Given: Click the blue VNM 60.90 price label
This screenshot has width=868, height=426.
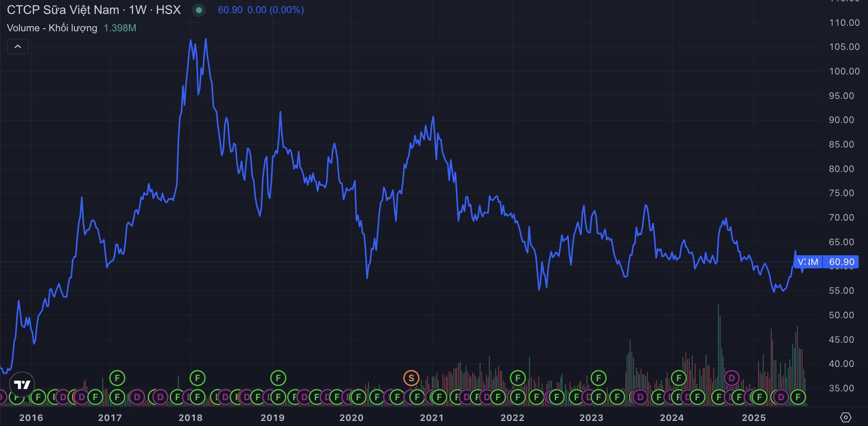Looking at the screenshot, I should coord(826,262).
